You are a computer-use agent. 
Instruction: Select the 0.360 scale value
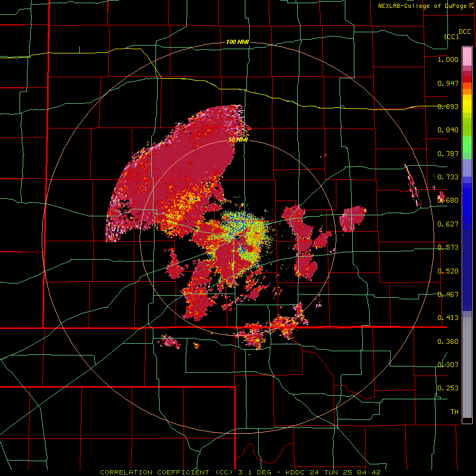448,342
